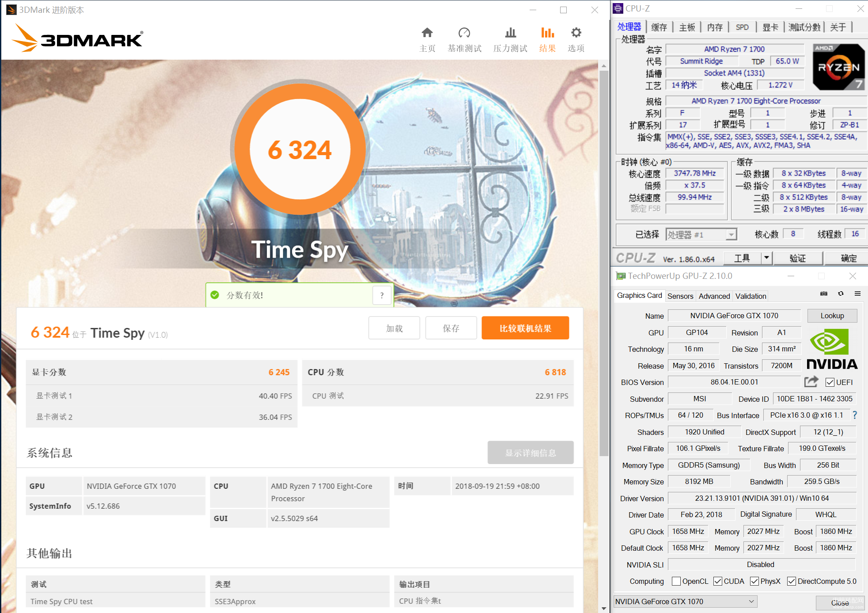
Task: Click the CPU name field in CPU-Z
Action: pyautogui.click(x=735, y=49)
